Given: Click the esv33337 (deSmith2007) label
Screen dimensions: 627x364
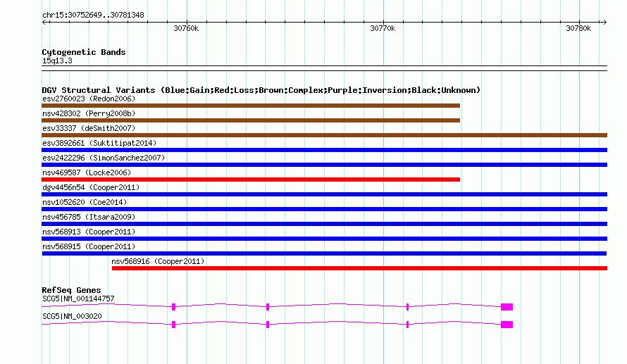Looking at the screenshot, I should 89,128.
